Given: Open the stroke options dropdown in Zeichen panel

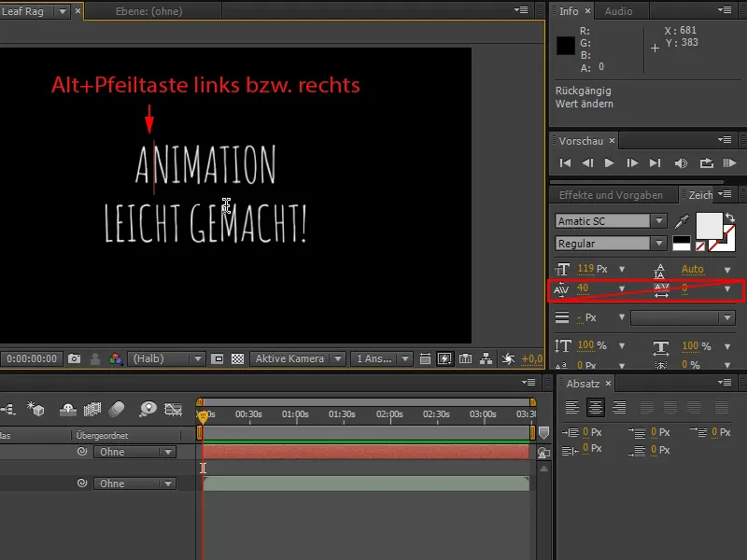Looking at the screenshot, I should click(683, 317).
